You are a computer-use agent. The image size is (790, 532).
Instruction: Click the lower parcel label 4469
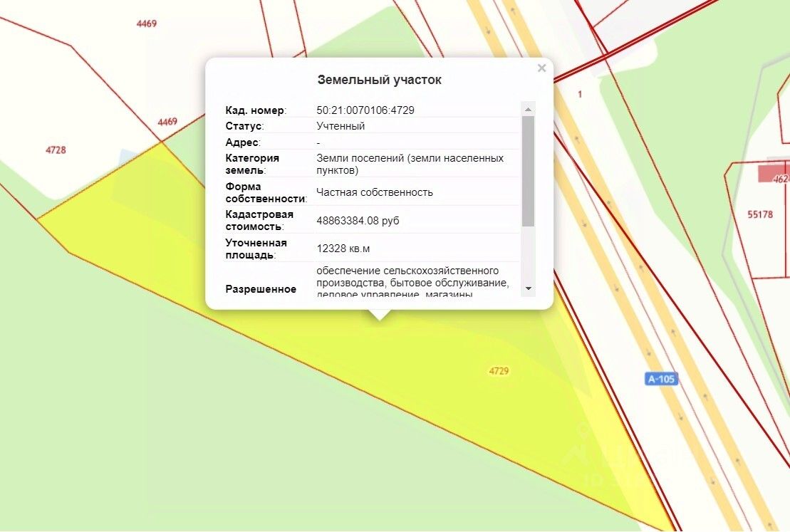tap(167, 122)
